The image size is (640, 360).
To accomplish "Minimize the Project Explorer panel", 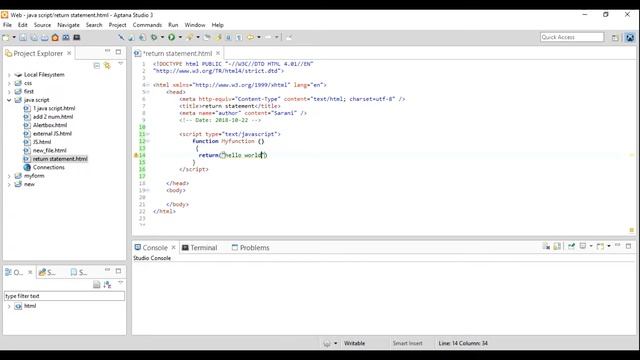I will (107, 51).
